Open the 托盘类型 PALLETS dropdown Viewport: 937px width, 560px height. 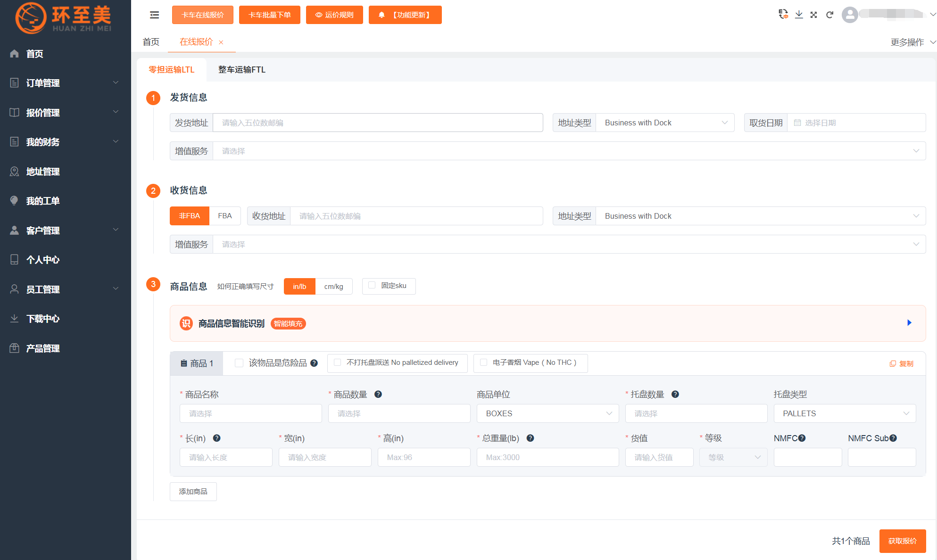(x=845, y=413)
